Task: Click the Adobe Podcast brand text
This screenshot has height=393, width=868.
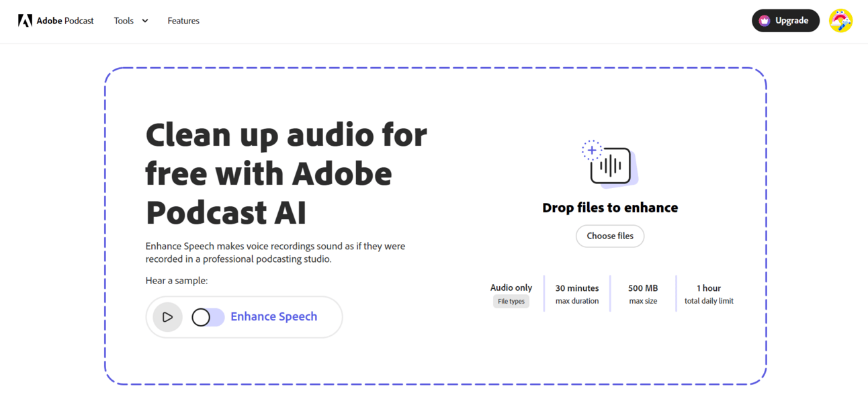Action: pos(65,21)
